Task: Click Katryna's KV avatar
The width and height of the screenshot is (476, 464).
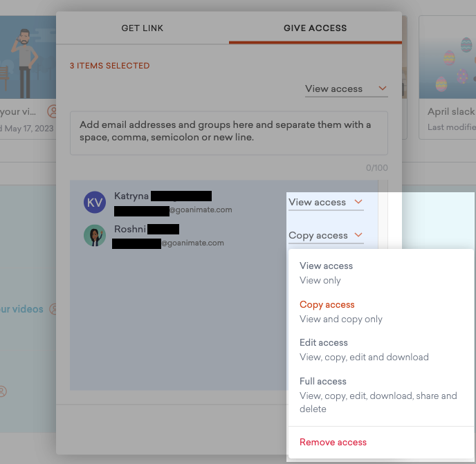Action: [95, 202]
